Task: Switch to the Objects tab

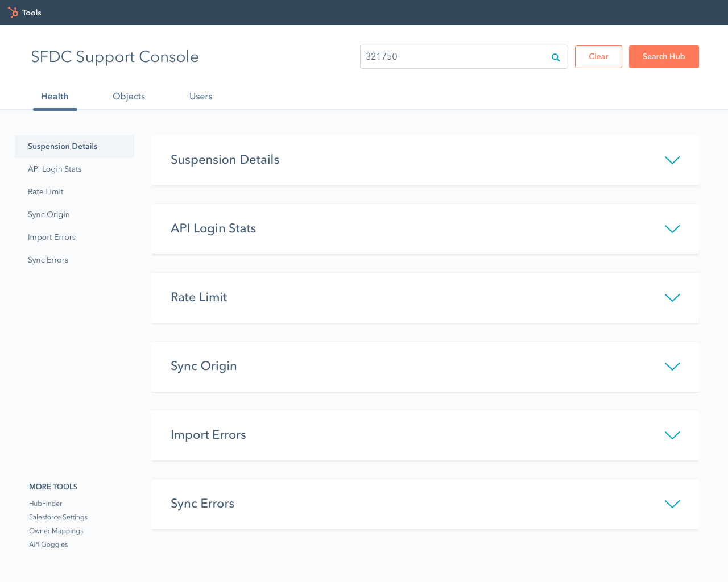Action: pyautogui.click(x=129, y=97)
